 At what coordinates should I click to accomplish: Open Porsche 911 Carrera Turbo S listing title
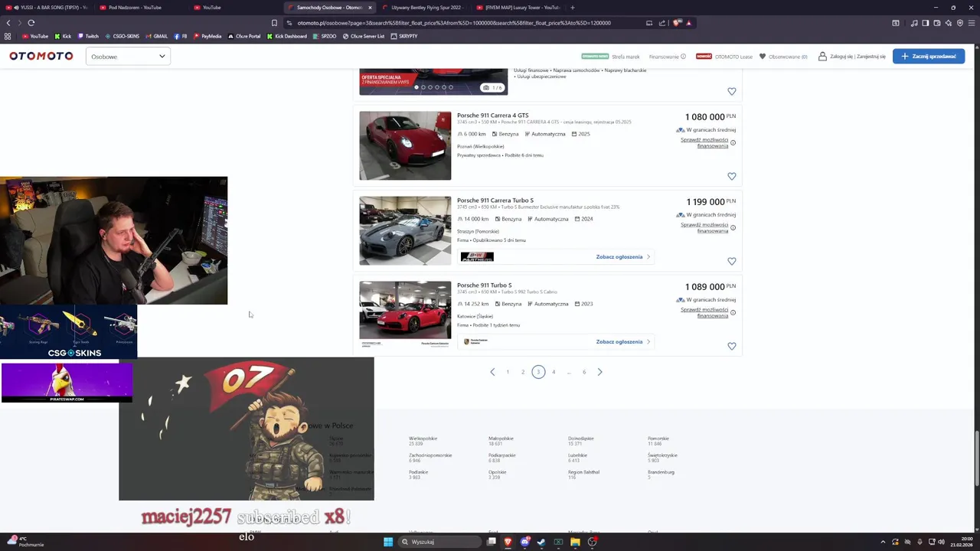click(495, 201)
